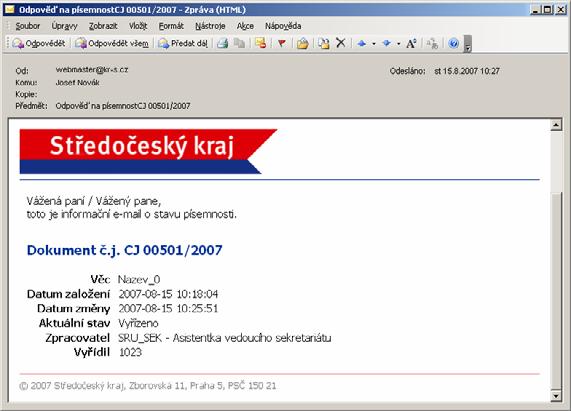
Task: Open the Soubor menu
Action: 28,26
